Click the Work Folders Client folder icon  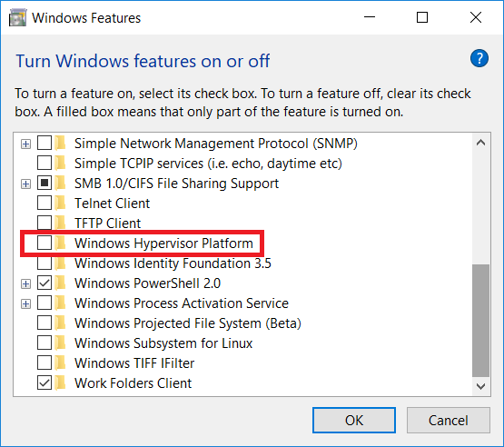point(60,382)
